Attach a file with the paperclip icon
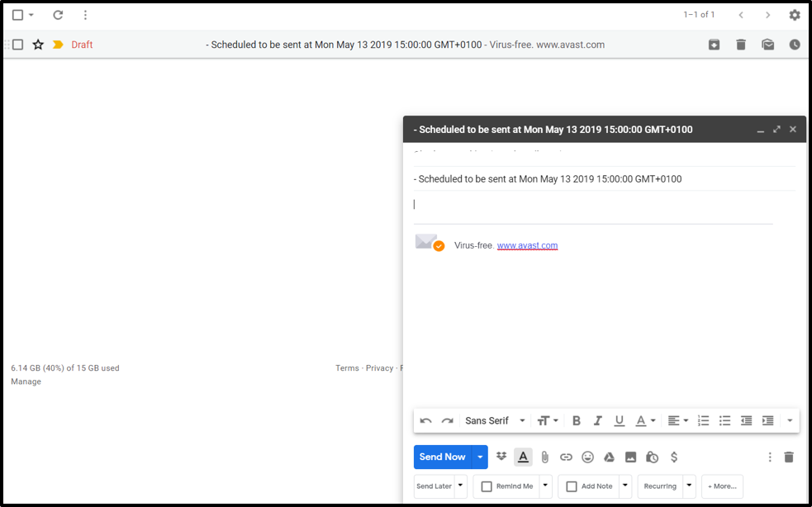Image resolution: width=812 pixels, height=507 pixels. [544, 457]
